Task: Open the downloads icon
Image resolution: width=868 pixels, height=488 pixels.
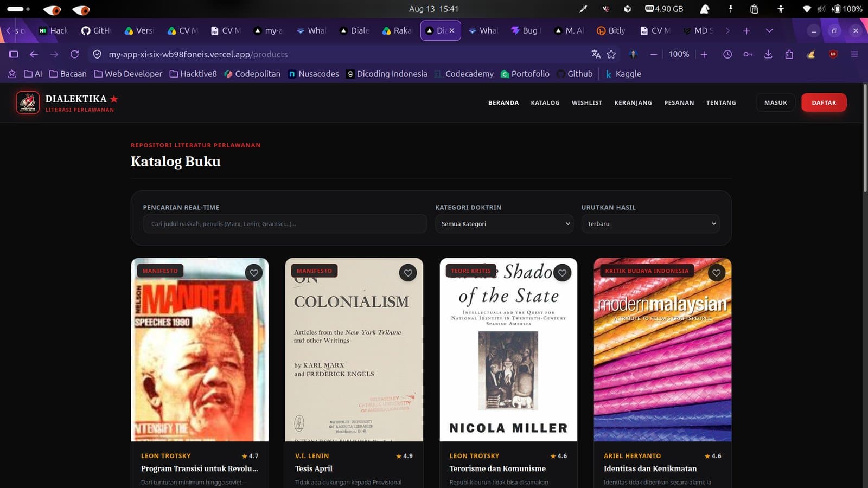Action: pos(768,54)
